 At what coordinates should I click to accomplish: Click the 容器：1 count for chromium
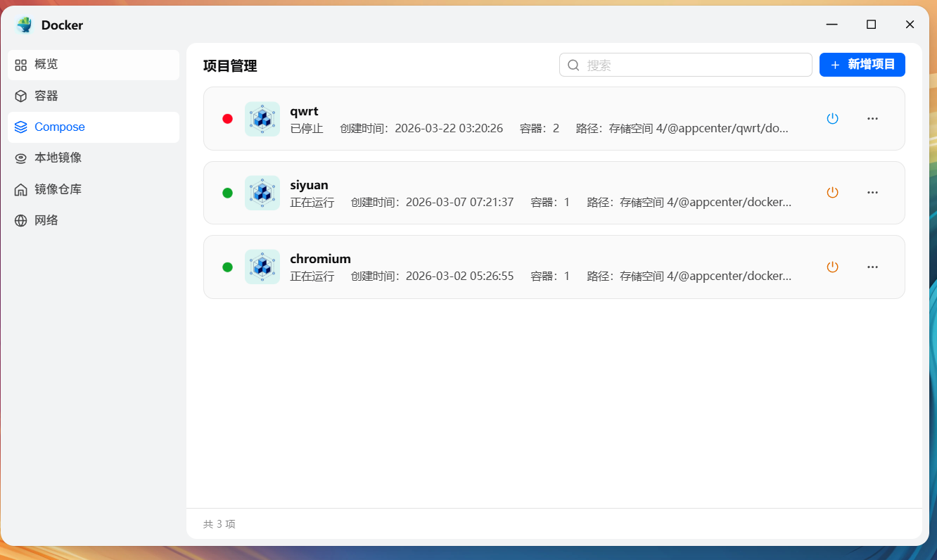550,276
